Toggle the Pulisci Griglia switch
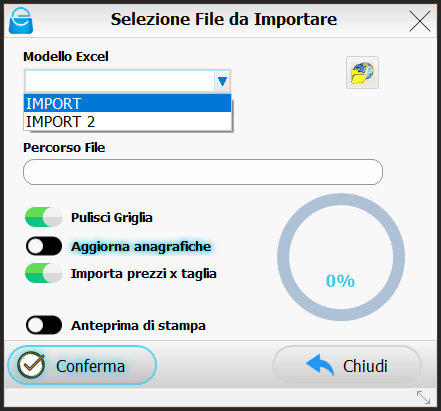The image size is (441, 411). point(44,217)
